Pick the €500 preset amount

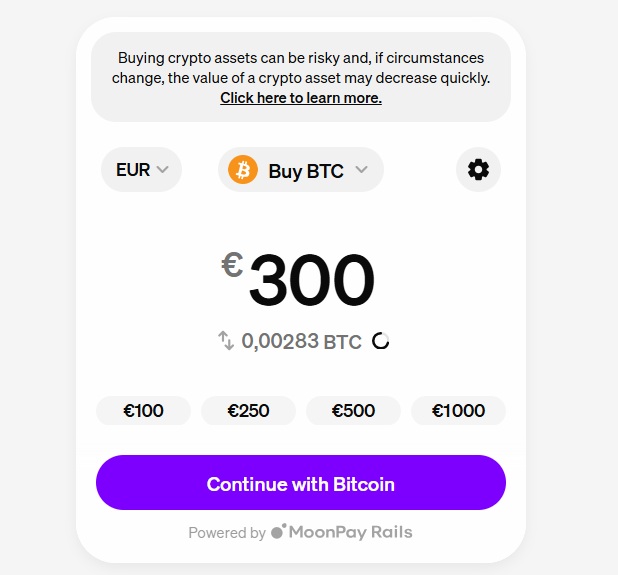click(353, 410)
